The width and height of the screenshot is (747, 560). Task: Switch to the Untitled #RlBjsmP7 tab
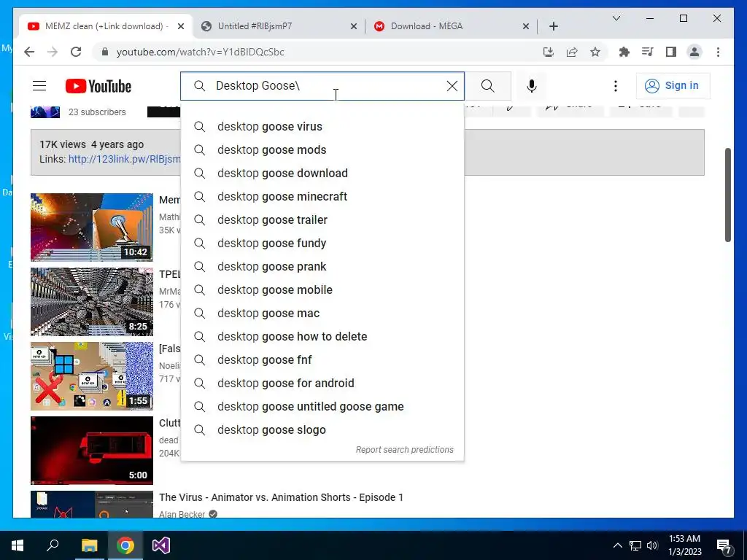[279, 26]
